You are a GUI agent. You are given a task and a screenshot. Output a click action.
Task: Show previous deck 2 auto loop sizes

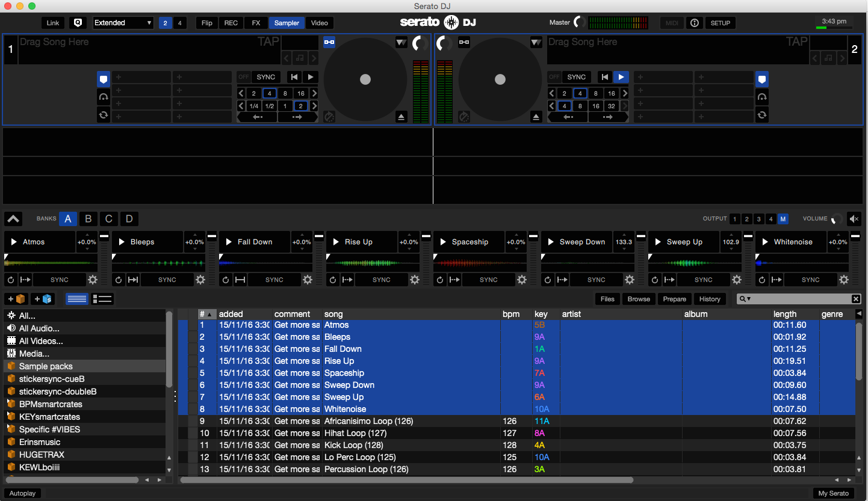point(552,93)
